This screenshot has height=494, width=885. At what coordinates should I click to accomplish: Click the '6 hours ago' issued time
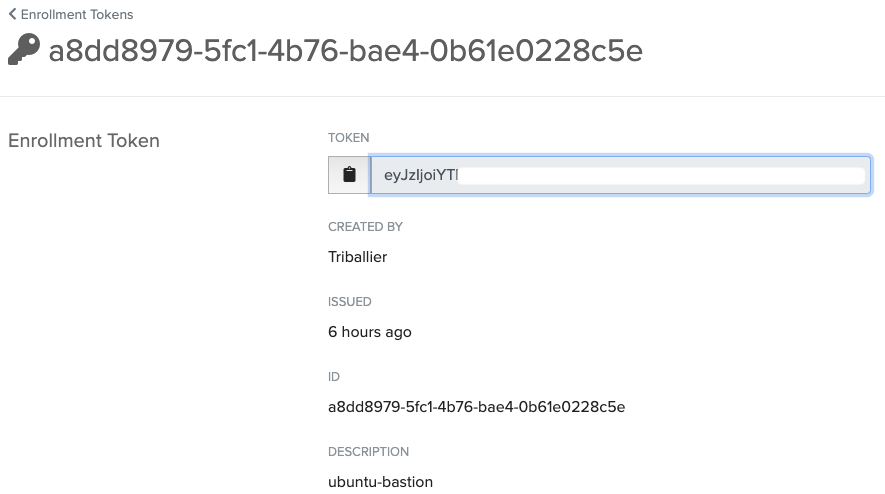point(369,332)
